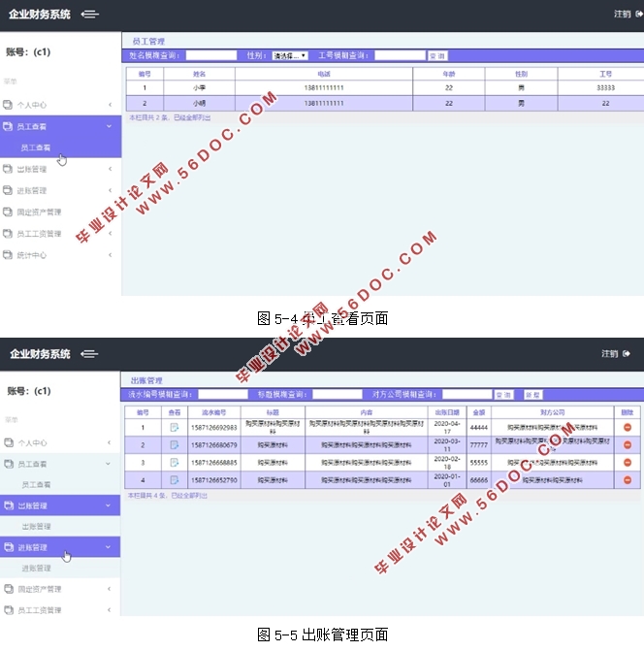The width and height of the screenshot is (644, 651).
Task: Click view icon for record 1587126652790
Action: pos(175,480)
